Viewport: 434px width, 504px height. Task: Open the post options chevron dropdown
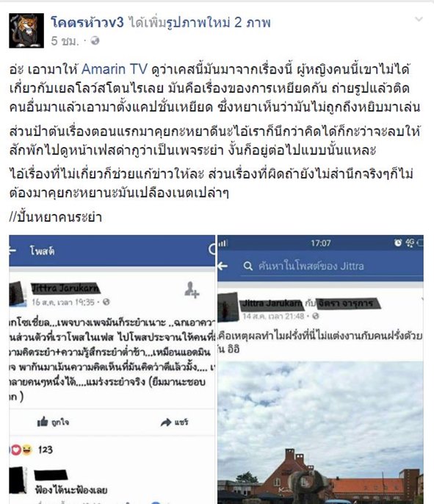click(x=419, y=19)
